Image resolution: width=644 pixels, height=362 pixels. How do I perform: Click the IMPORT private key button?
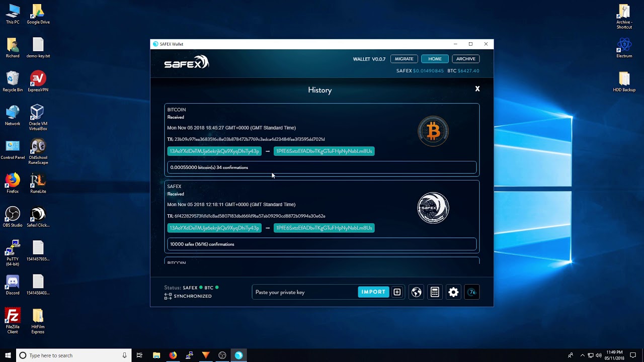(373, 292)
